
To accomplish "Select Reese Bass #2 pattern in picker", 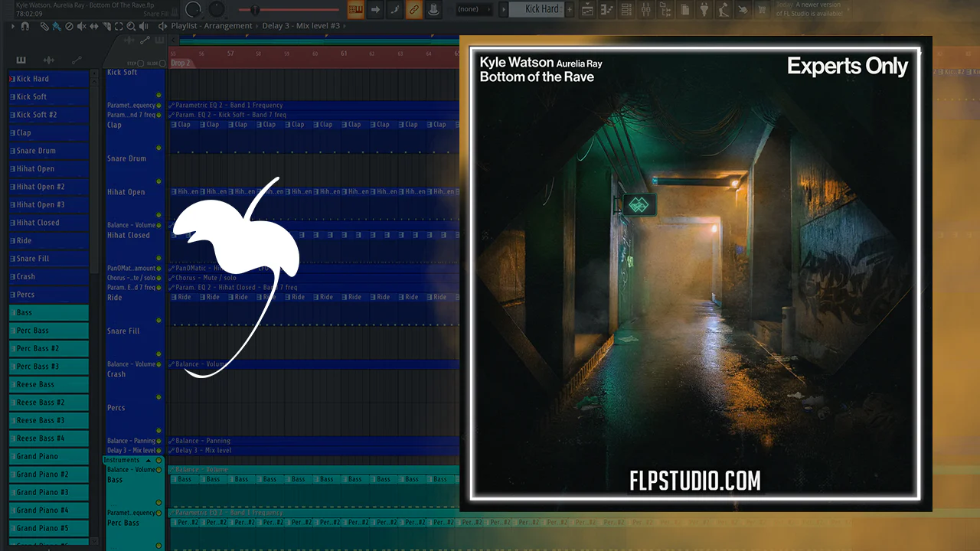I will (x=49, y=403).
